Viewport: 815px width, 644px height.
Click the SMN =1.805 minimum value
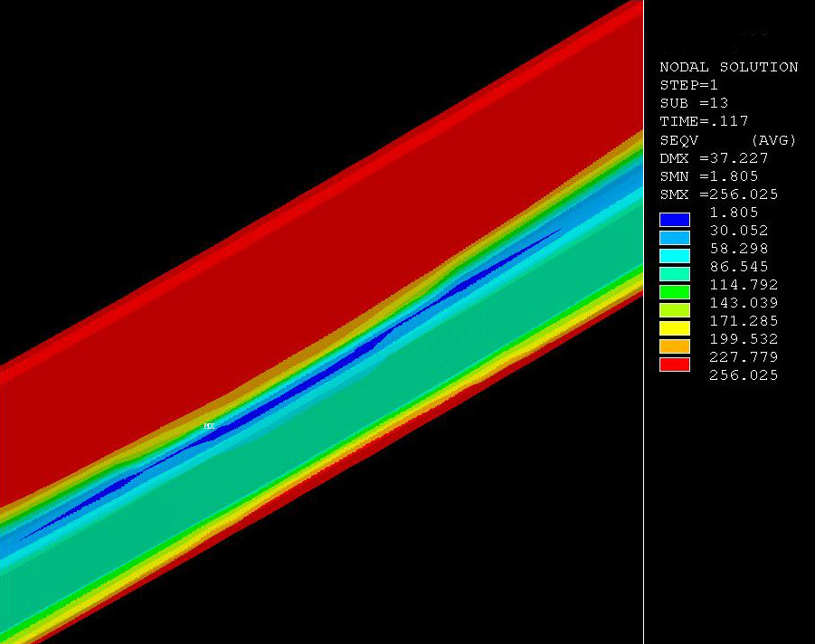click(709, 176)
